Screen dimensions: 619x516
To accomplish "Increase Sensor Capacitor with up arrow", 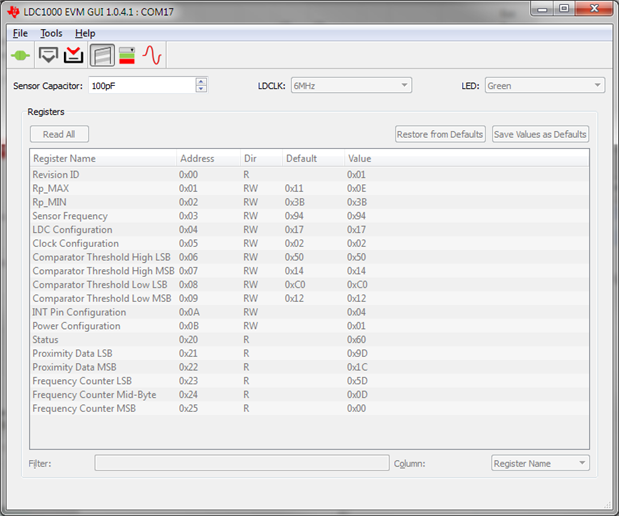I will coord(201,81).
